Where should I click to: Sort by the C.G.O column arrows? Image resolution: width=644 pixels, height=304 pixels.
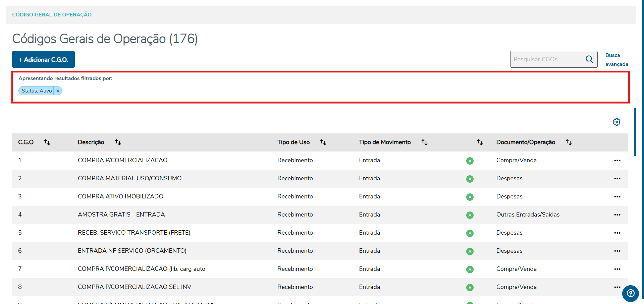[x=47, y=142]
